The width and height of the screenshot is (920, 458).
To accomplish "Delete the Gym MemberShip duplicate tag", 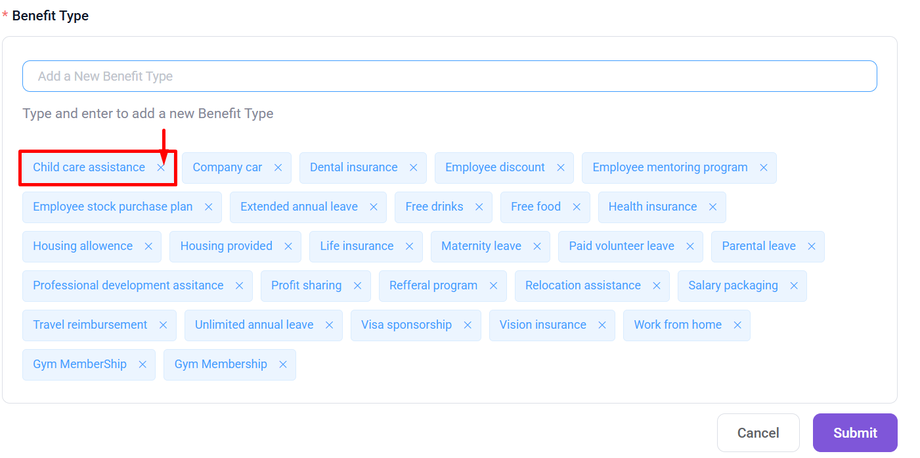I will click(x=142, y=365).
